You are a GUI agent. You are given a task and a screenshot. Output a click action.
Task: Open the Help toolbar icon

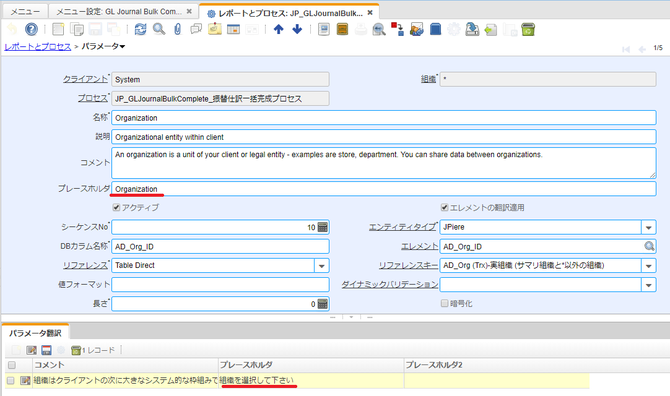tap(31, 29)
